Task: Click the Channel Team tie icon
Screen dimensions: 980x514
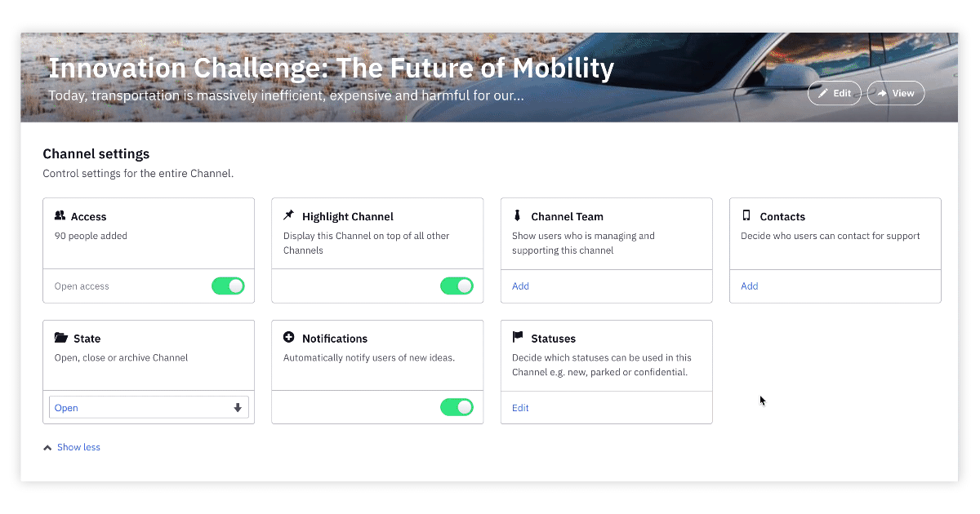Action: click(517, 215)
